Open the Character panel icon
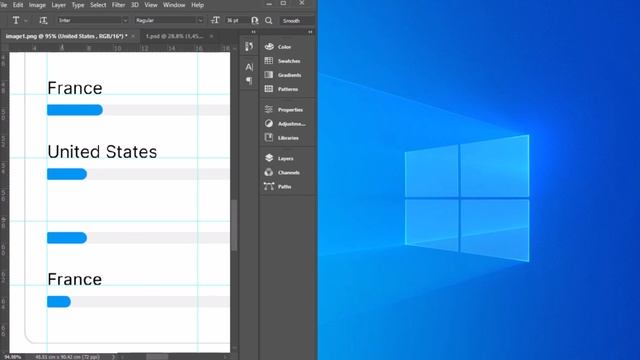This screenshot has width=640, height=360. 249,67
